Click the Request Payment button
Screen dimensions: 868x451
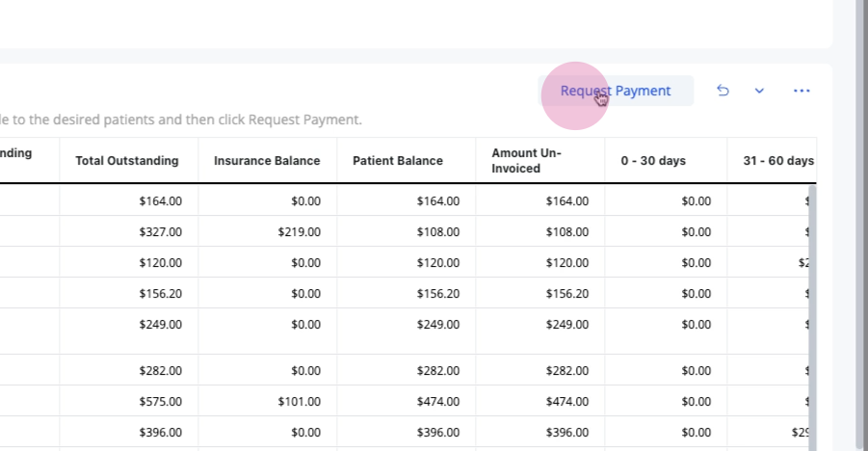click(x=616, y=91)
